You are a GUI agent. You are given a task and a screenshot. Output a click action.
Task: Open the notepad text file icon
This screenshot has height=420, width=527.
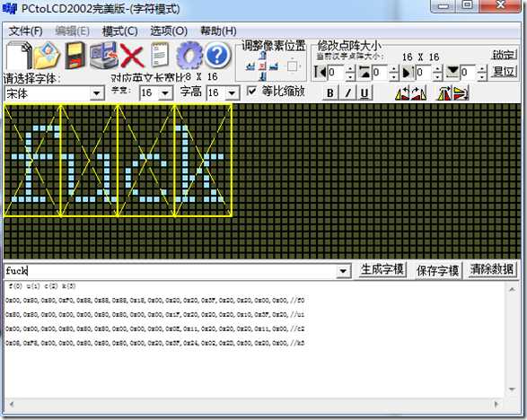tap(160, 55)
